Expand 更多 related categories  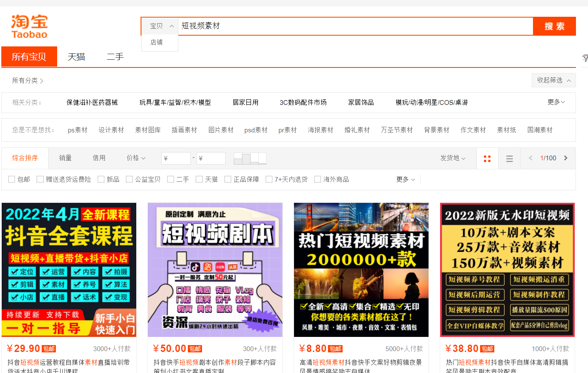click(556, 102)
